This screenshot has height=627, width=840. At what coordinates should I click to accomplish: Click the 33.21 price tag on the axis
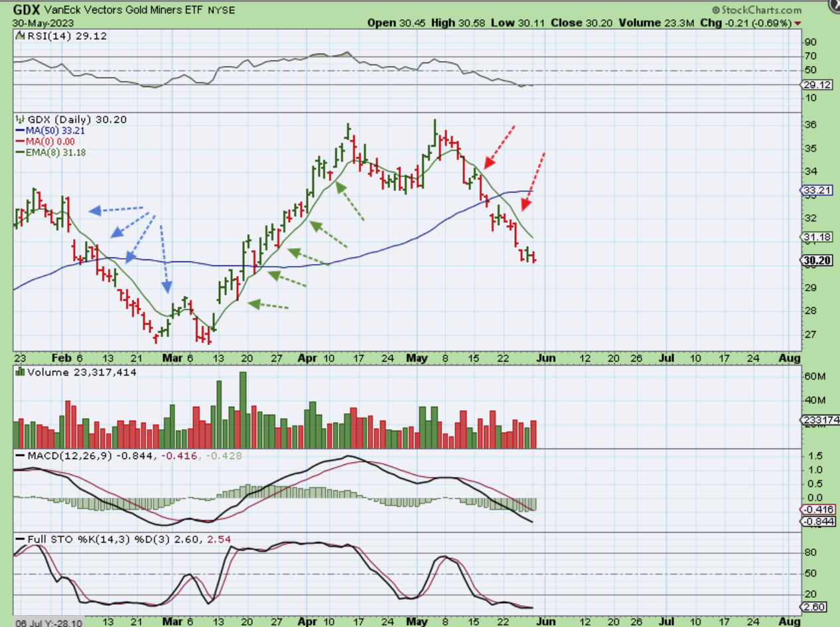[817, 191]
